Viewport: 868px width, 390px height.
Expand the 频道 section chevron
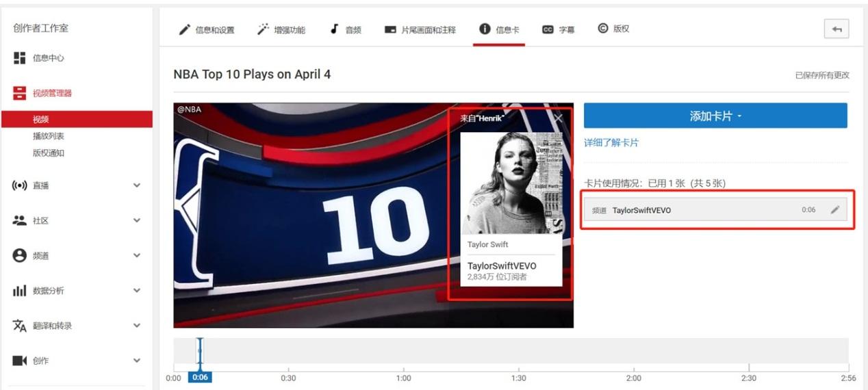(x=137, y=255)
